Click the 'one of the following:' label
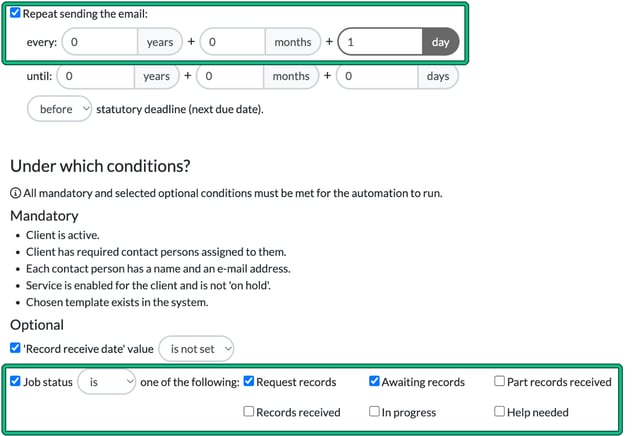 [x=190, y=382]
